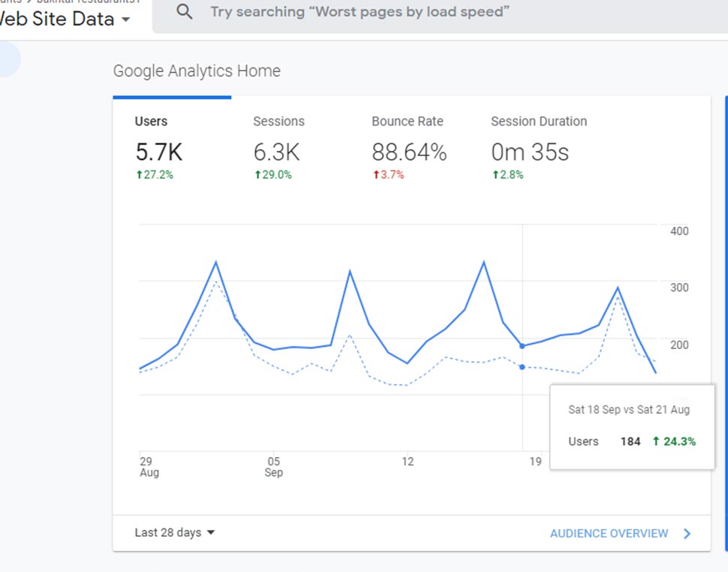Open the Audience Overview report link

click(x=609, y=534)
